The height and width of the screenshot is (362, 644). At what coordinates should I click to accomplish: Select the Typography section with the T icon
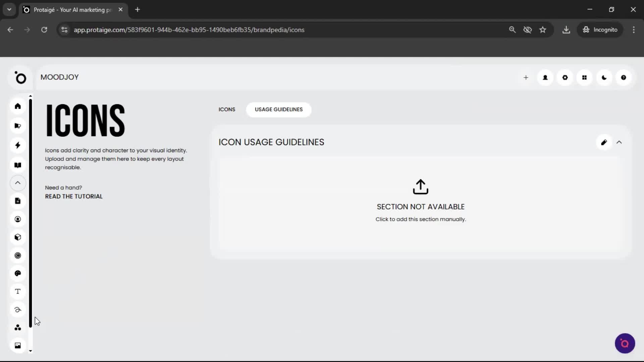(x=18, y=292)
